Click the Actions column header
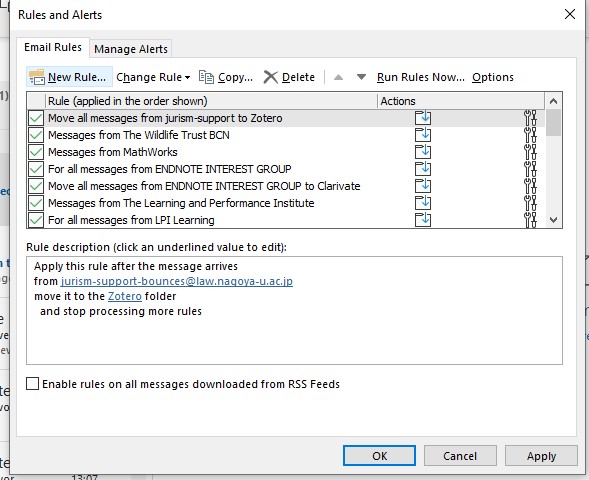 point(461,101)
